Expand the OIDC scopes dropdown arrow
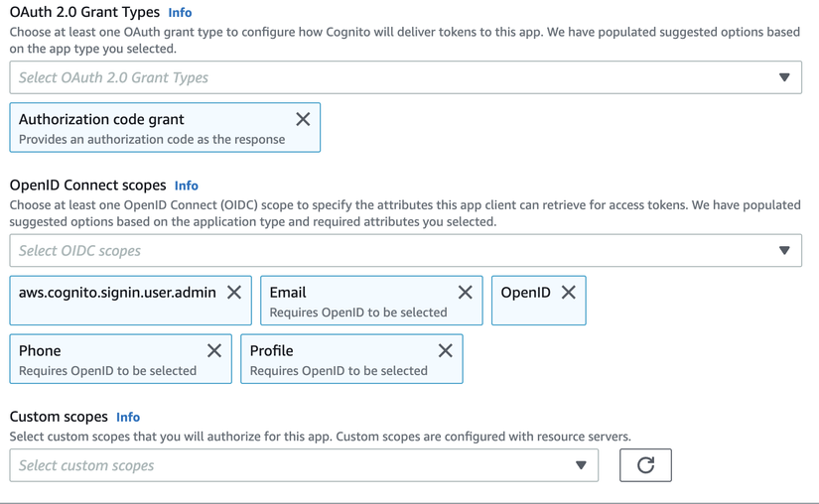Viewport: 819px width, 504px height. [784, 251]
